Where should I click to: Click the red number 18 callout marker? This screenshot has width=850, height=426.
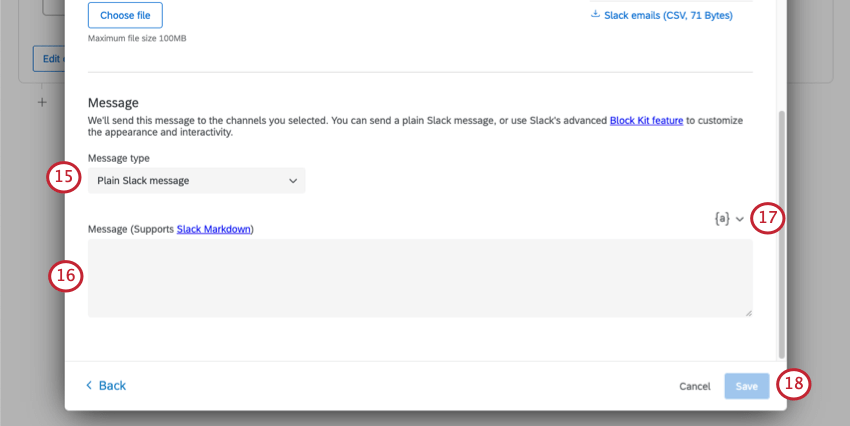(x=793, y=385)
